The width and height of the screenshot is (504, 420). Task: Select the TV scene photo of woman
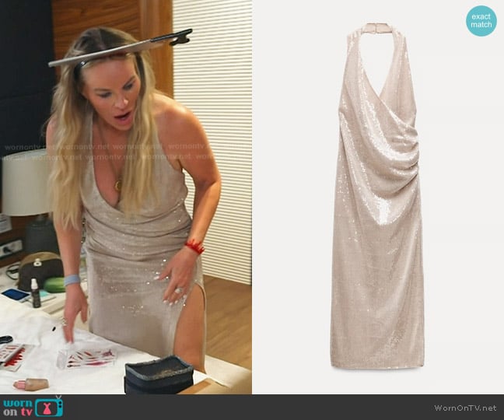tap(126, 197)
